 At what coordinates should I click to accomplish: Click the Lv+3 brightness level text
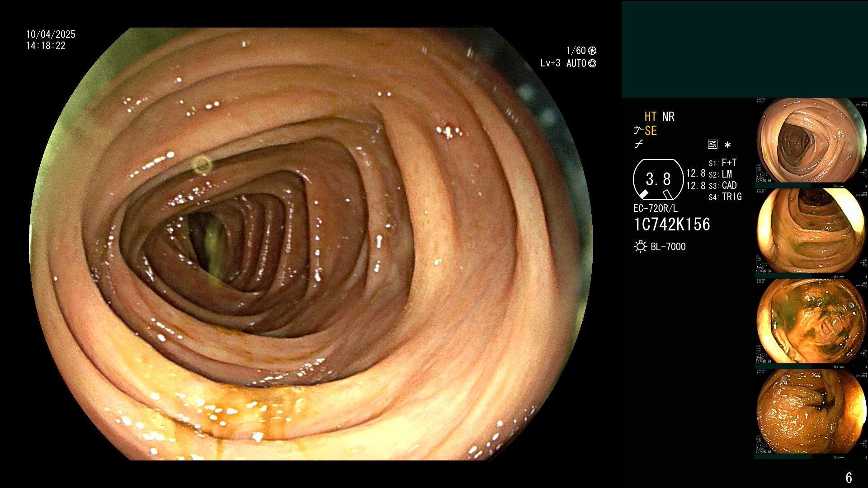pos(550,63)
